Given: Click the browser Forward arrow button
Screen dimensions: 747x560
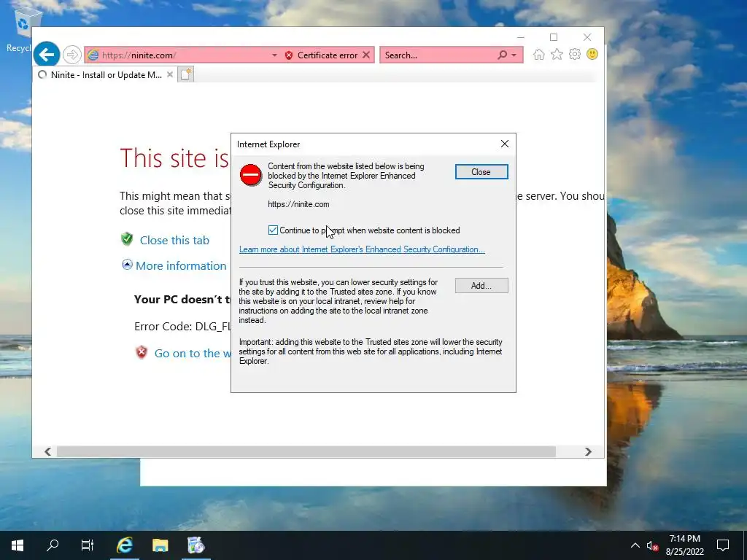Looking at the screenshot, I should tap(72, 55).
